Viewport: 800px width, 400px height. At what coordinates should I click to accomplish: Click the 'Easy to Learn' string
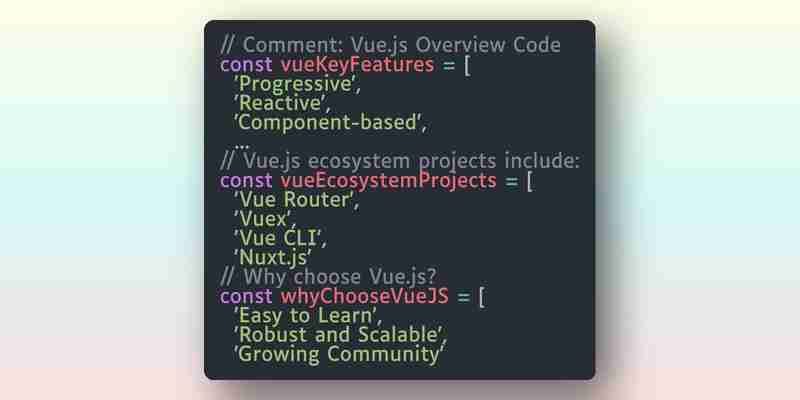click(x=305, y=316)
